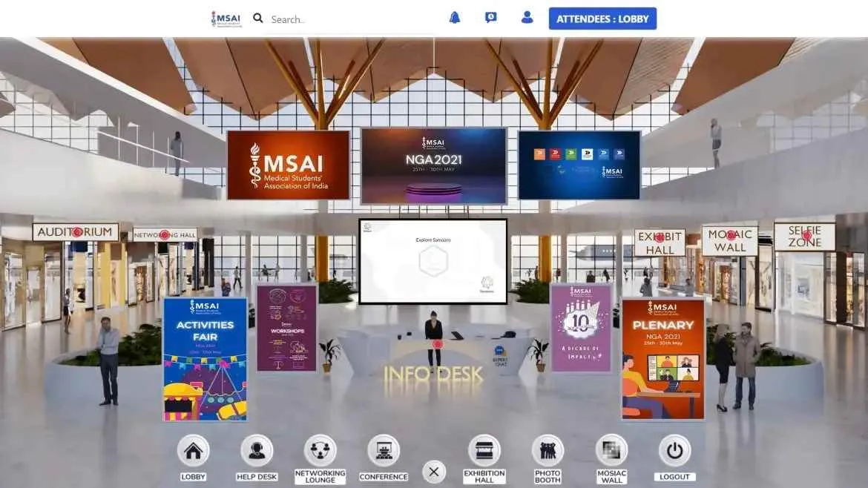This screenshot has height=488, width=868.
Task: Open the chat messages icon
Action: point(490,18)
